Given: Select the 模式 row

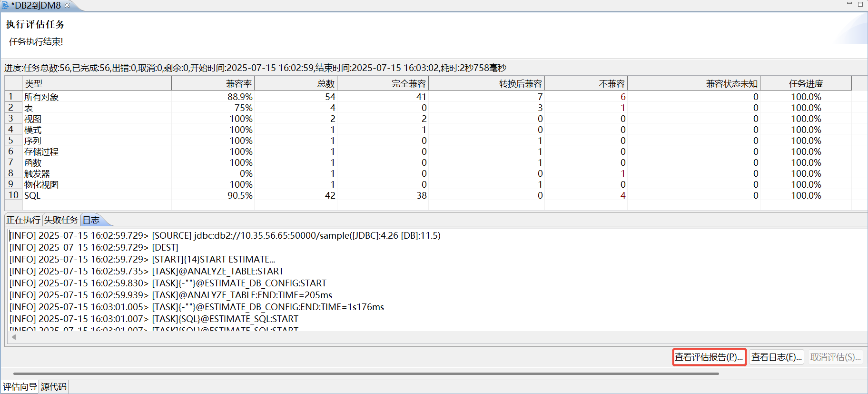Looking at the screenshot, I should tap(428, 130).
